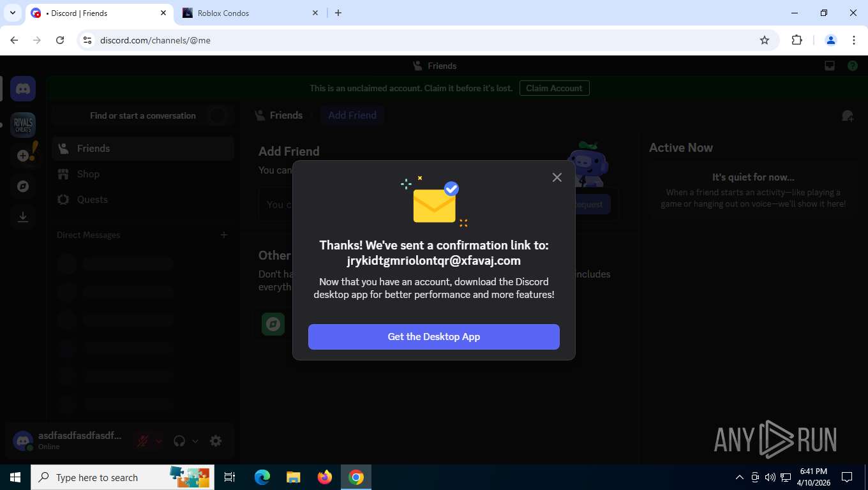868x490 pixels.
Task: Open Task View on the taskbar
Action: coord(230,477)
